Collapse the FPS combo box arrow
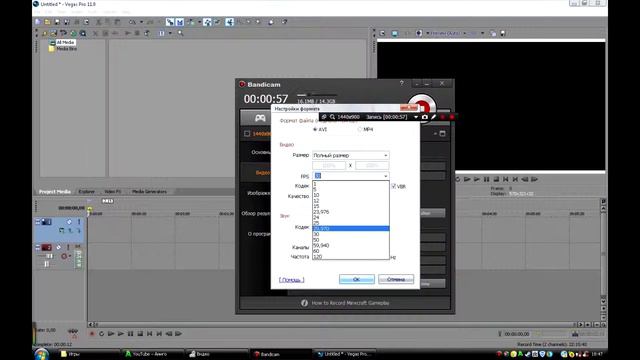The width and height of the screenshot is (640, 360). pos(385,176)
